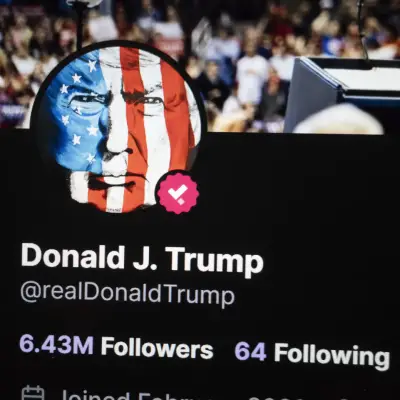
Task: Click the red verified checkmark badge
Action: tap(178, 193)
